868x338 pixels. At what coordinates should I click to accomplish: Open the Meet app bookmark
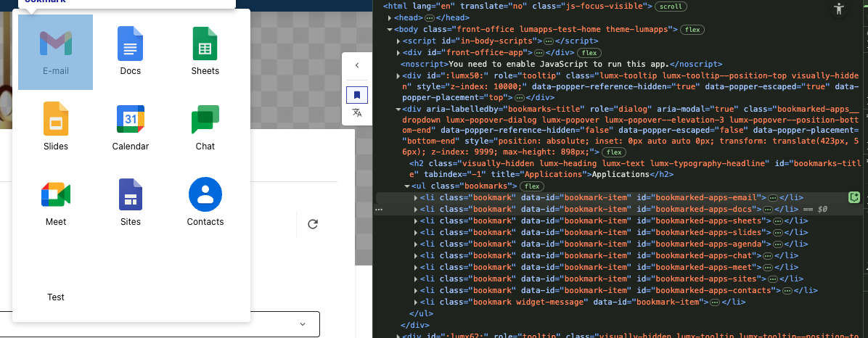55,203
